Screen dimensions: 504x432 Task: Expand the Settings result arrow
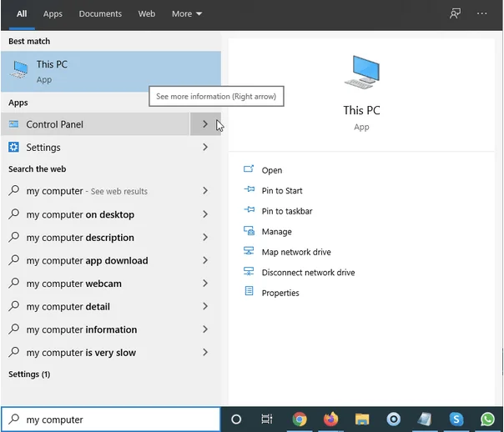point(205,148)
